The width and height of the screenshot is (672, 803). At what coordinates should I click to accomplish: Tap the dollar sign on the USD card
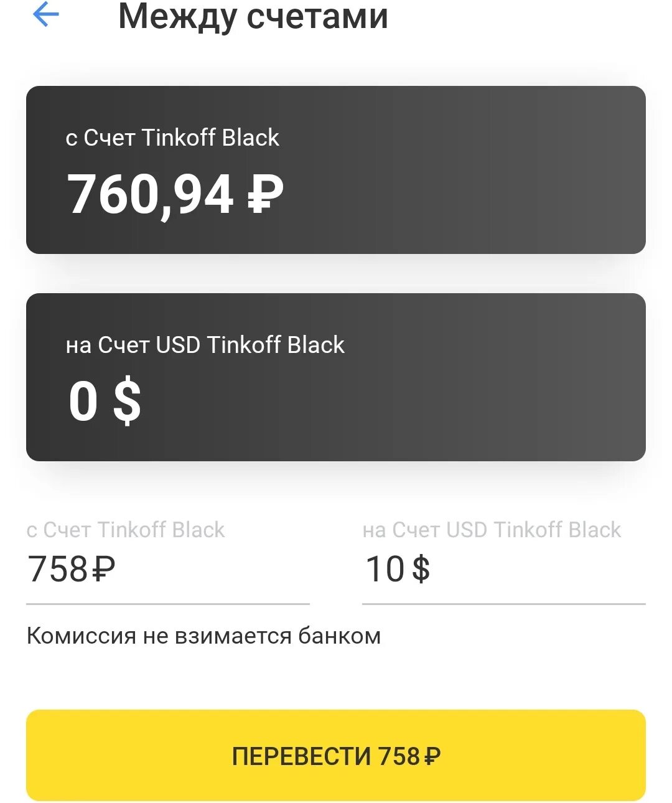(x=128, y=401)
